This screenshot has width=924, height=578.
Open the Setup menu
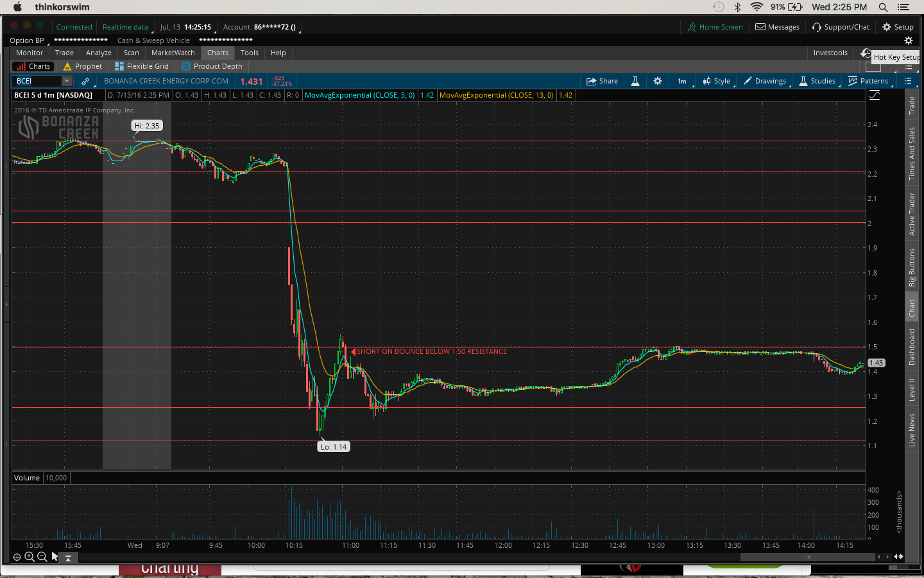898,27
